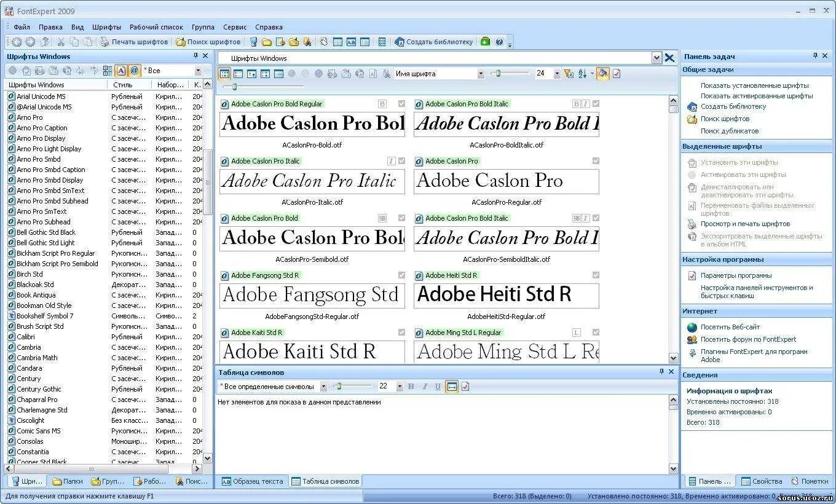The image size is (836, 504).
Task: Open the '* Все' filter dropdown
Action: (x=198, y=71)
